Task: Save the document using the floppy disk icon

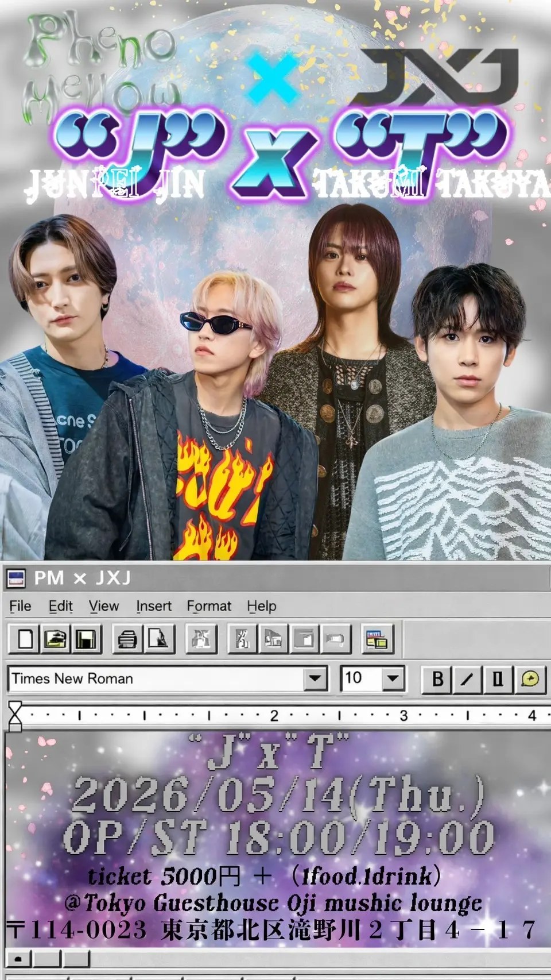Action: coord(86,639)
